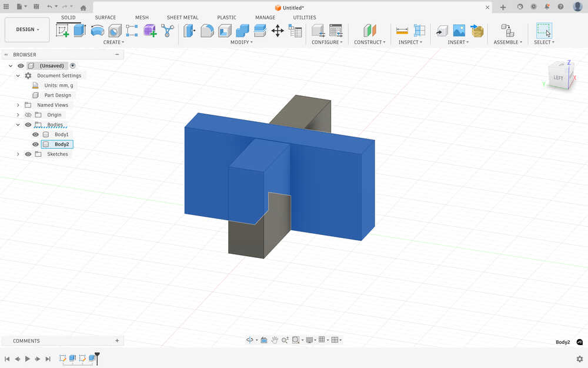Screen dimensions: 588x368
Task: Open the configuration table icon
Action: (336, 31)
